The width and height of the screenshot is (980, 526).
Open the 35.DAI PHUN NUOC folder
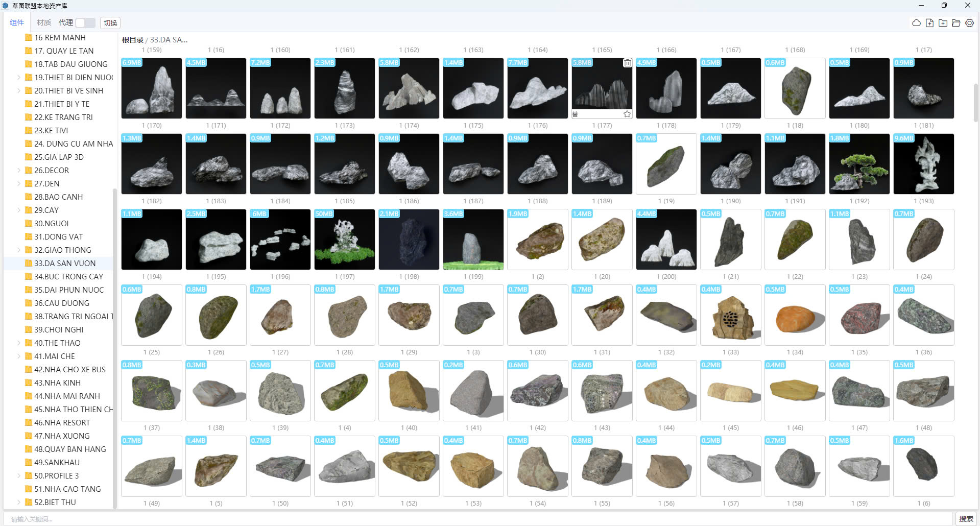pyautogui.click(x=69, y=290)
